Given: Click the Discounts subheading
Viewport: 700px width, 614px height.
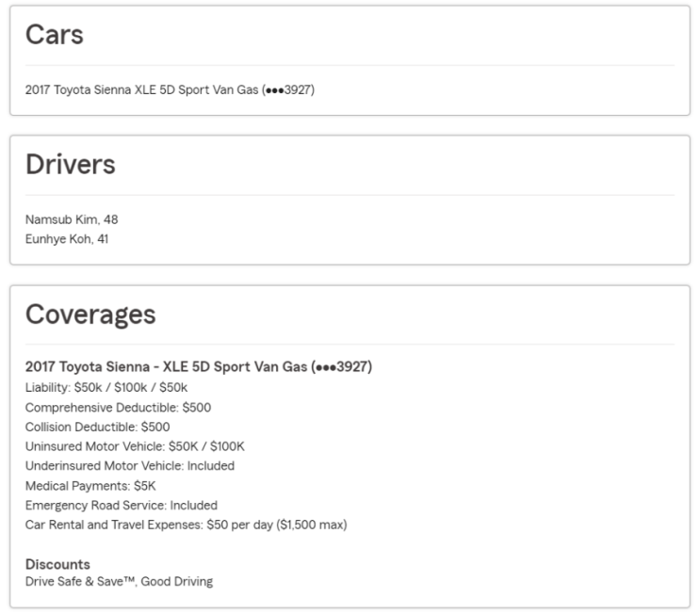Looking at the screenshot, I should tap(57, 565).
